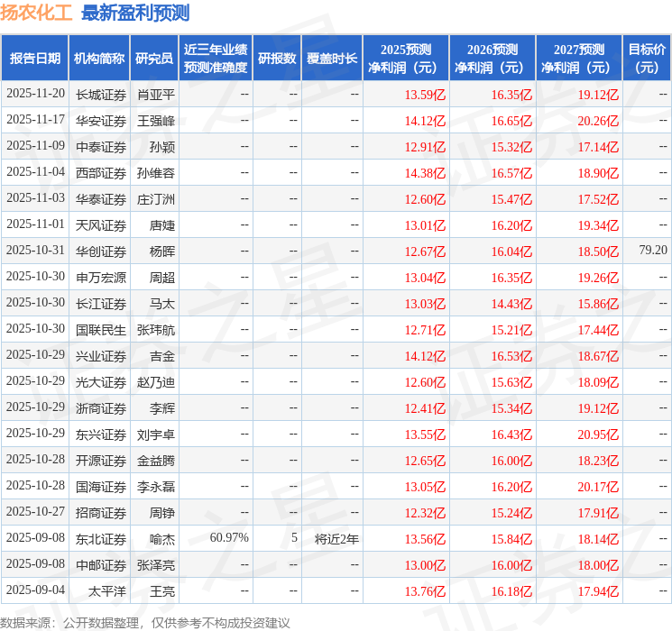Click the 2026预测净利润 column header
This screenshot has height=631, width=672.
(492, 59)
